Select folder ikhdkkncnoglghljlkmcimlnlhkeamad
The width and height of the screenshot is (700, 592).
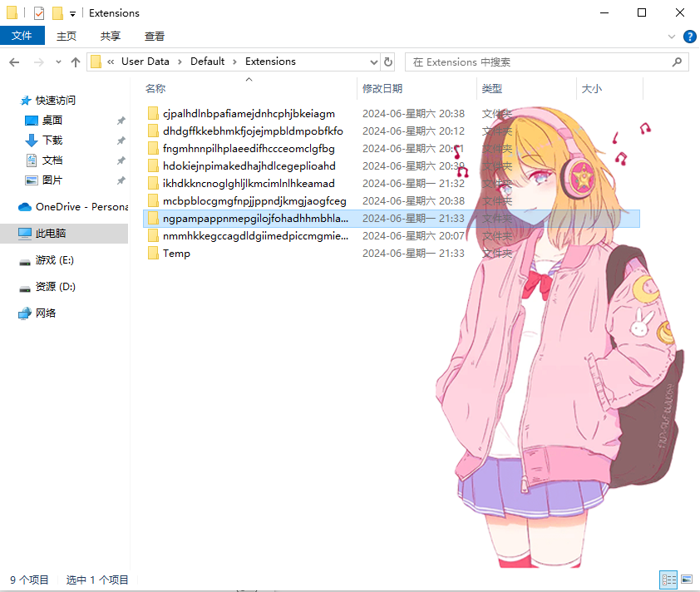click(x=249, y=184)
